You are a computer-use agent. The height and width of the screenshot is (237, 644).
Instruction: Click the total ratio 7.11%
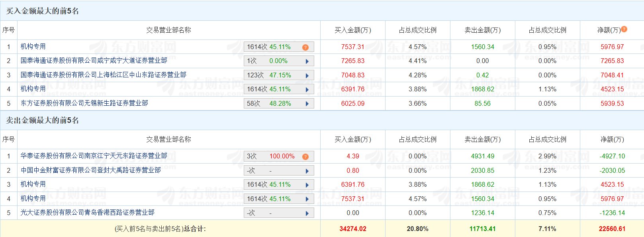548,229
